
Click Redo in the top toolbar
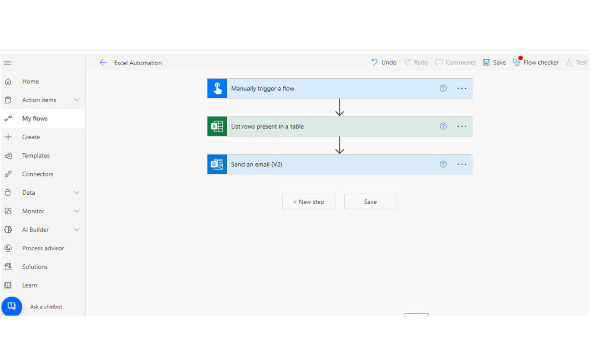point(416,62)
